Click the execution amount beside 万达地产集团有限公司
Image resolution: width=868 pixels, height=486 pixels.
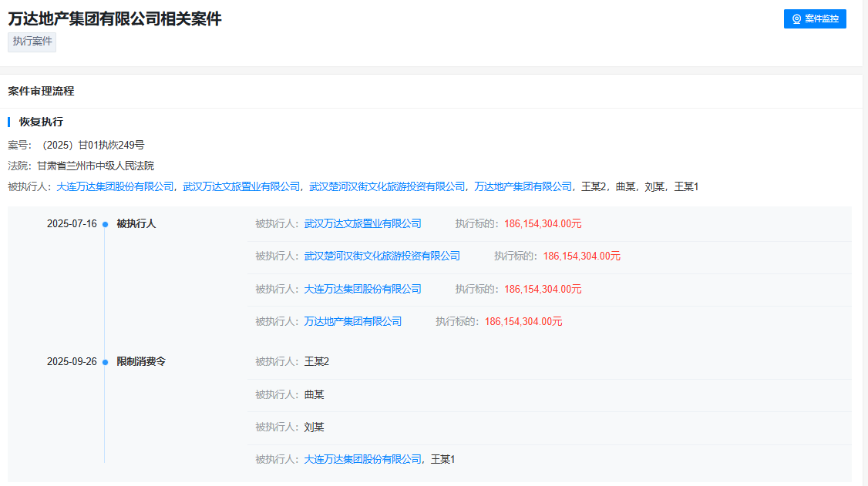point(523,321)
